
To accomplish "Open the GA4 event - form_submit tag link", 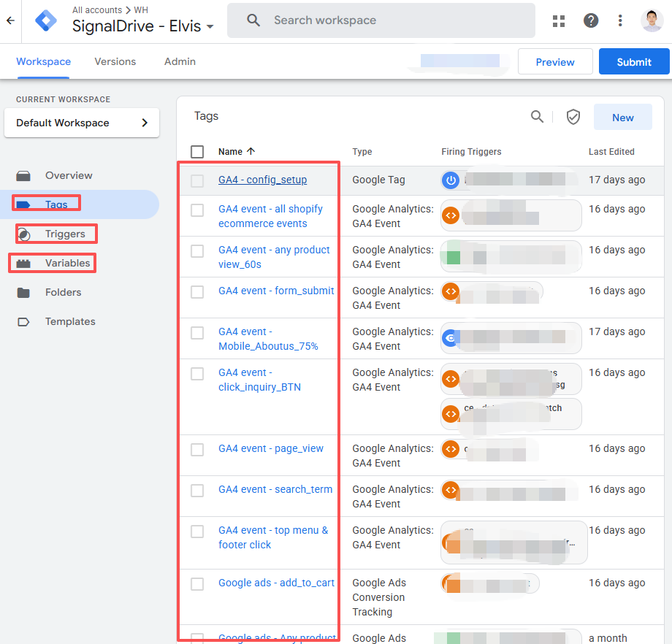I will click(276, 291).
